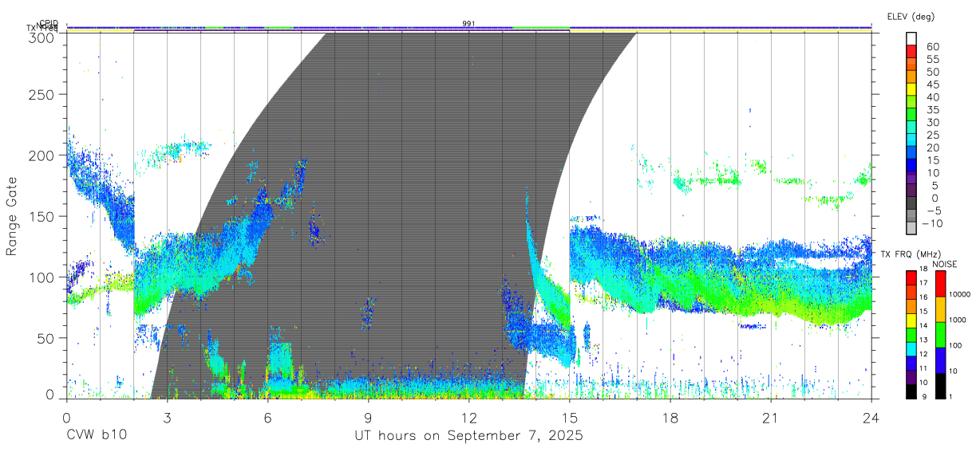980x452 pixels.
Task: Select the red swatch in the ELEV colorbar
Action: (x=911, y=51)
